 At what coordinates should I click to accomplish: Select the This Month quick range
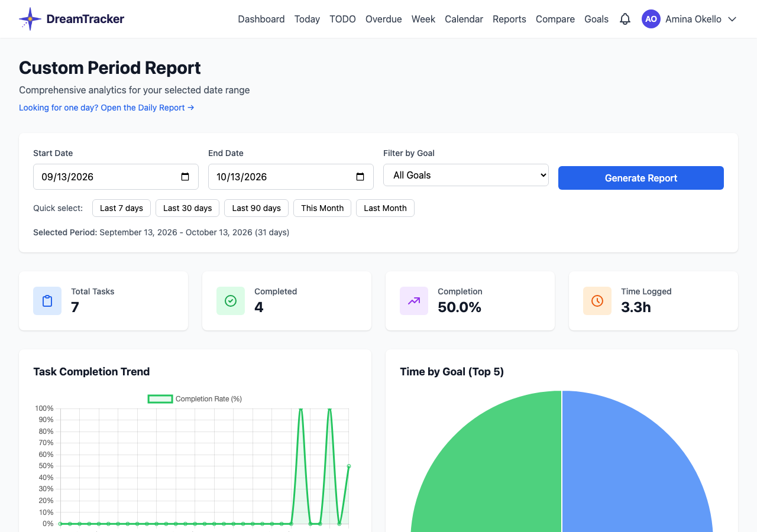pyautogui.click(x=322, y=208)
